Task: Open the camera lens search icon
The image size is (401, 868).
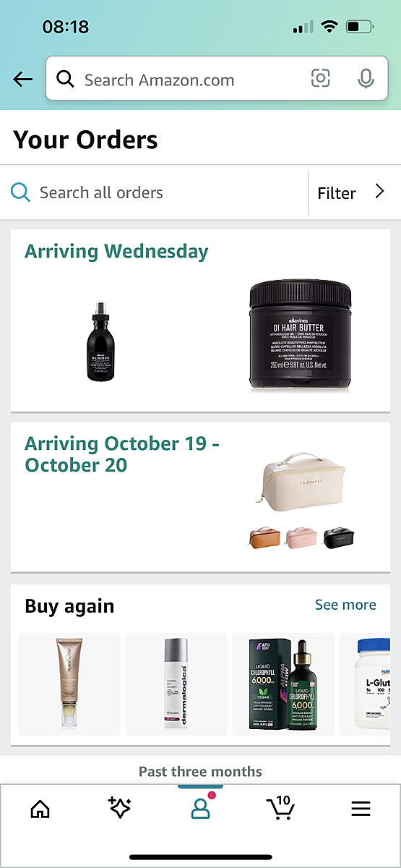Action: click(320, 79)
